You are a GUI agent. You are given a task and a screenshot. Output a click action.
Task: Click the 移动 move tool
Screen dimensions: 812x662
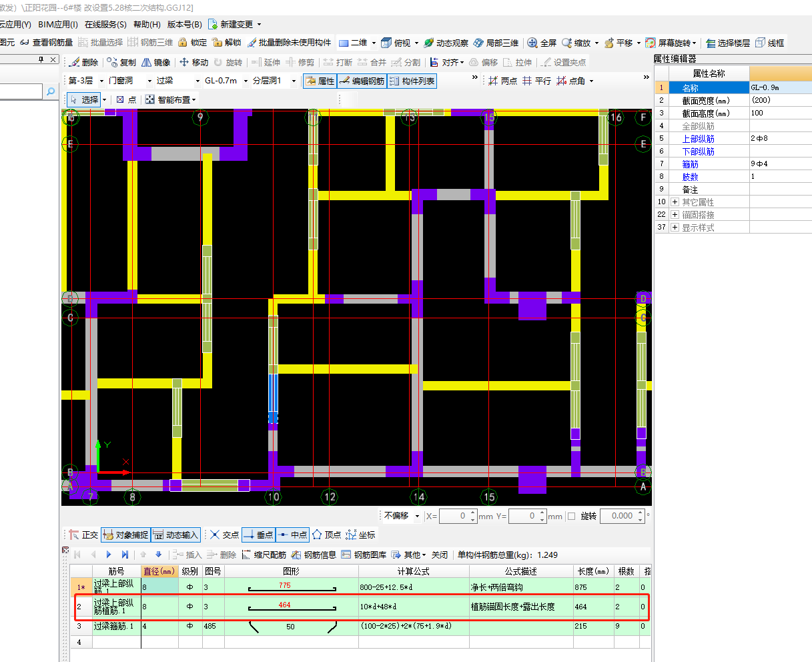pos(193,62)
